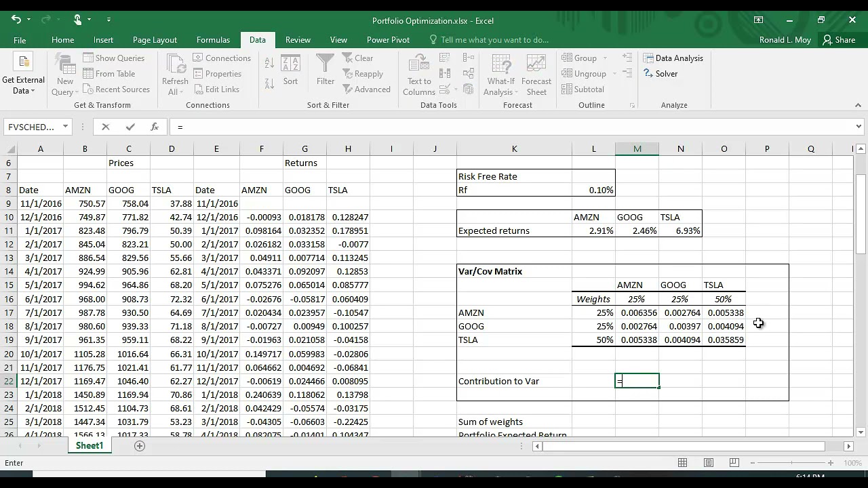Expand the formula bar
This screenshot has width=868, height=488.
coord(859,127)
